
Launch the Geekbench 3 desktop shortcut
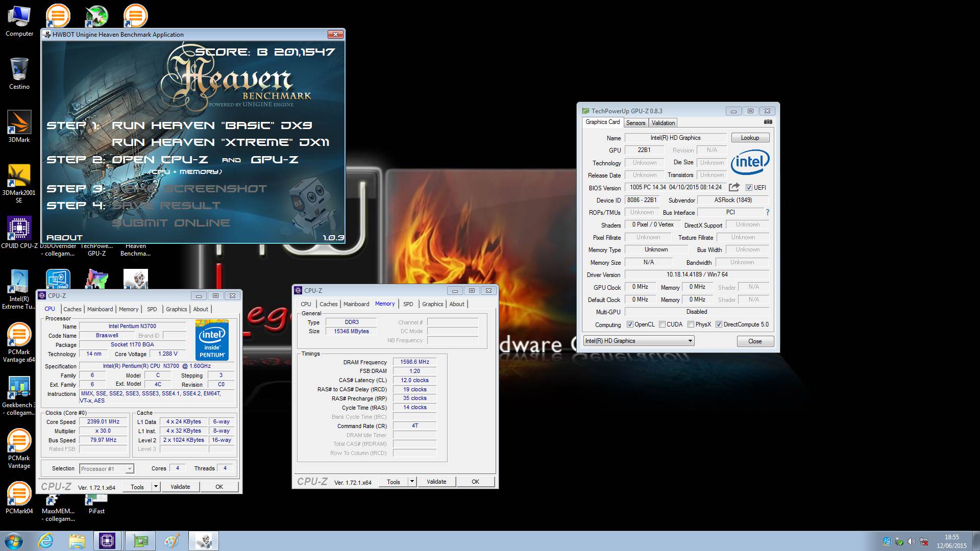pyautogui.click(x=19, y=395)
